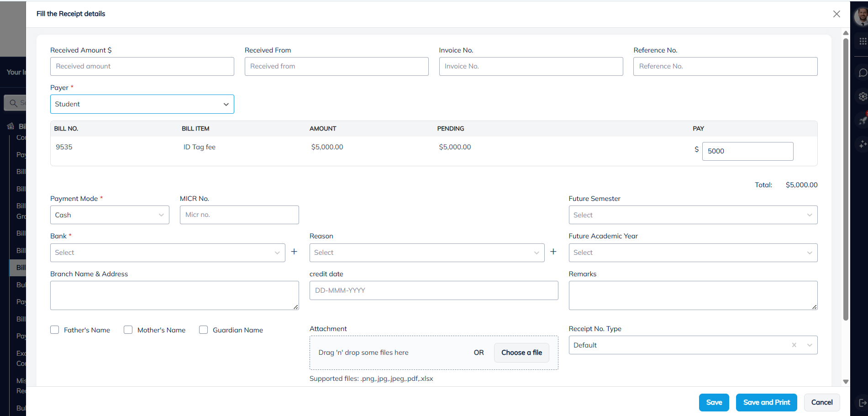Expand the Future Academic Year dropdown

click(693, 253)
